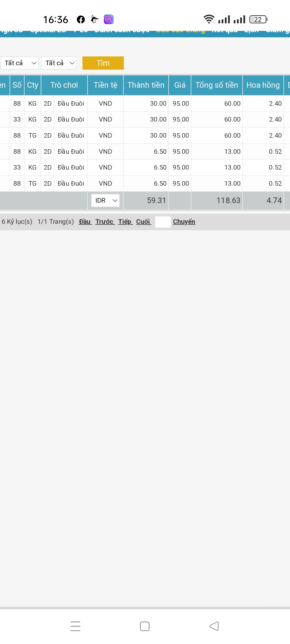Viewport: 290px width, 644px height.
Task: Click the "Trước" previous page link
Action: click(x=105, y=222)
